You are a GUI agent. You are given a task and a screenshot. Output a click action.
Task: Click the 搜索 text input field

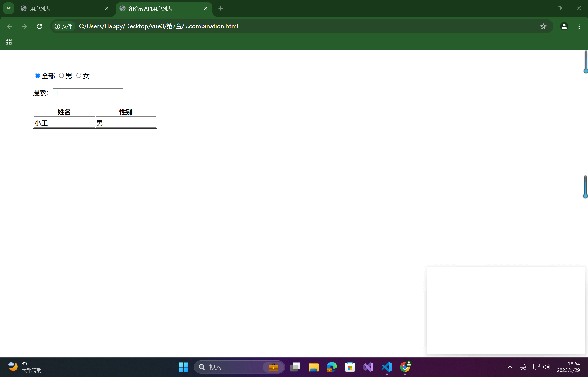coord(88,93)
